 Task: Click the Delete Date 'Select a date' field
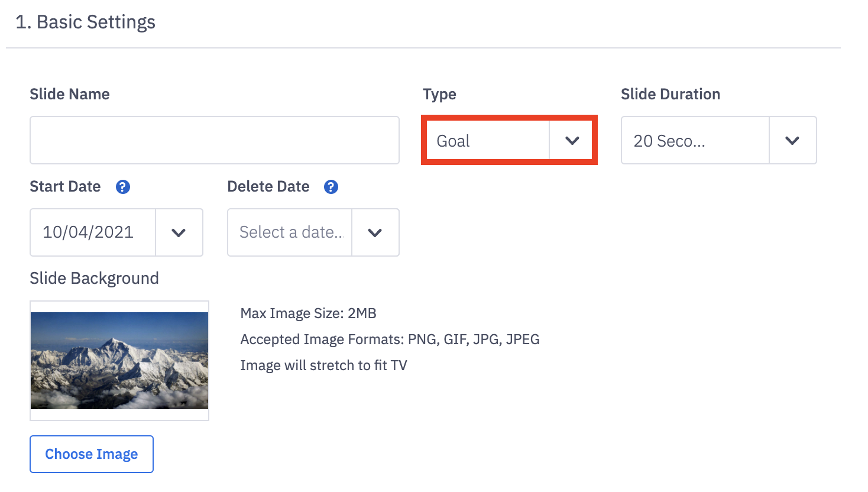(290, 232)
